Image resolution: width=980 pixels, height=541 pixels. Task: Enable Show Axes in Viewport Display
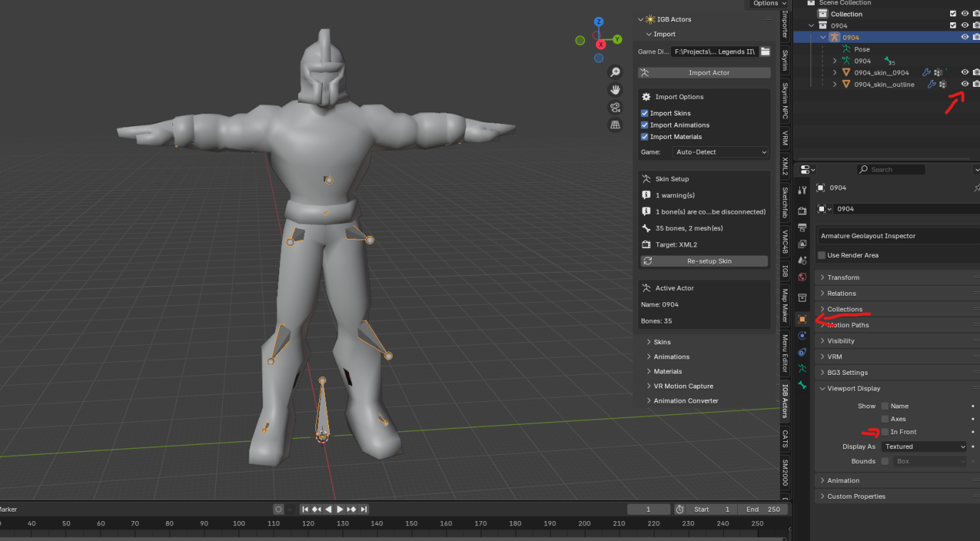tap(885, 419)
